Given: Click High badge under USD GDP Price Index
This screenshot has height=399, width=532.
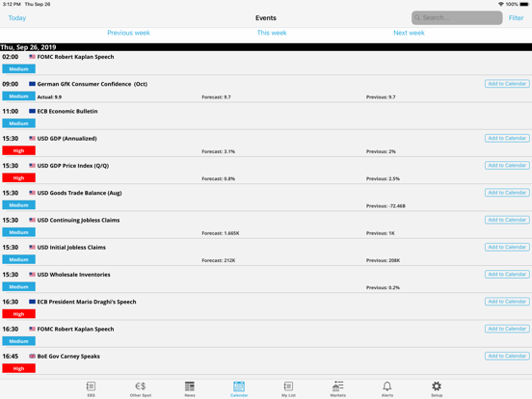Looking at the screenshot, I should click(x=18, y=177).
